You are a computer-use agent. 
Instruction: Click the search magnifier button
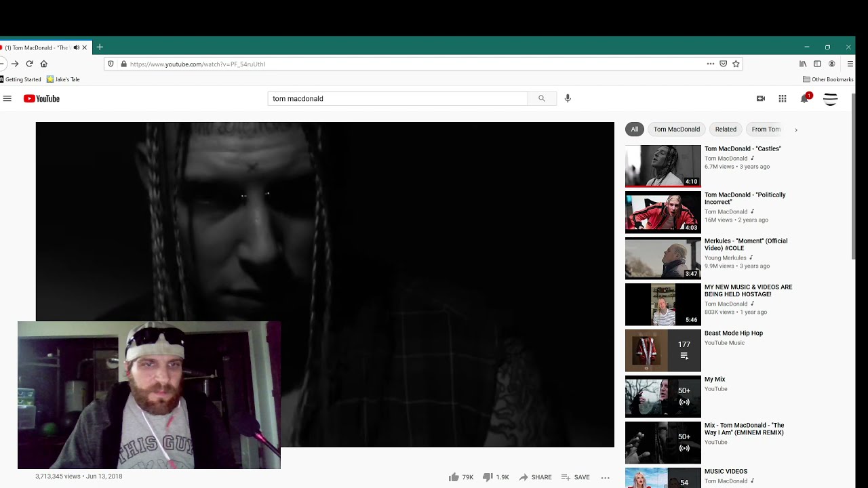542,98
